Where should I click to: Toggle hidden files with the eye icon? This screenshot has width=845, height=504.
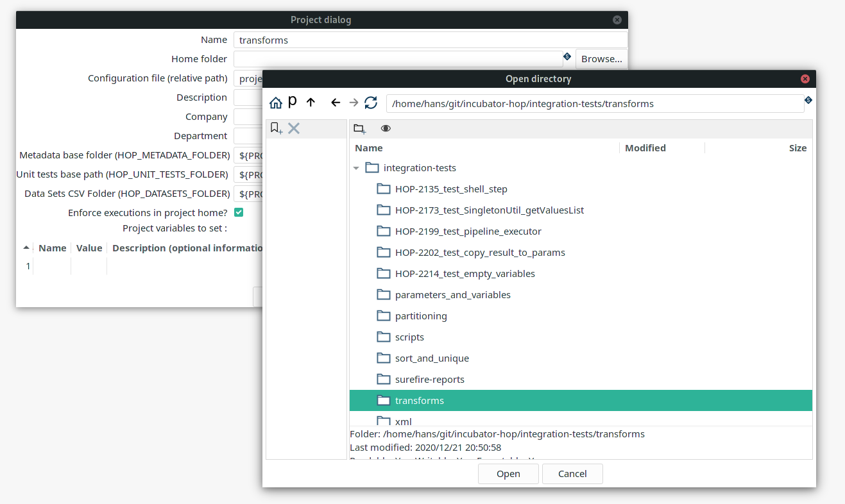[386, 129]
